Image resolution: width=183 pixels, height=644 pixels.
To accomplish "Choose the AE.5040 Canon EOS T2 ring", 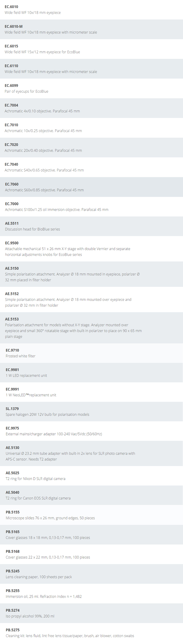I will click(x=91, y=495).
